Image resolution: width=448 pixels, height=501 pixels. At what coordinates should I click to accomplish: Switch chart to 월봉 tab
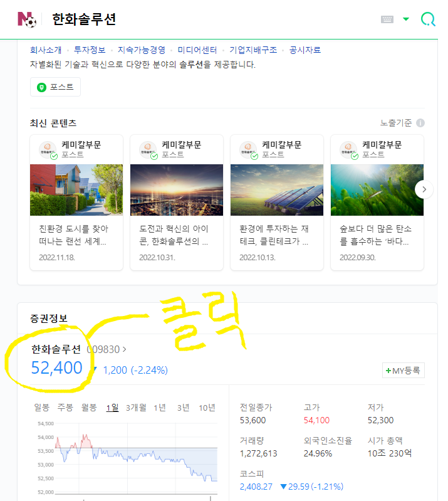click(89, 408)
